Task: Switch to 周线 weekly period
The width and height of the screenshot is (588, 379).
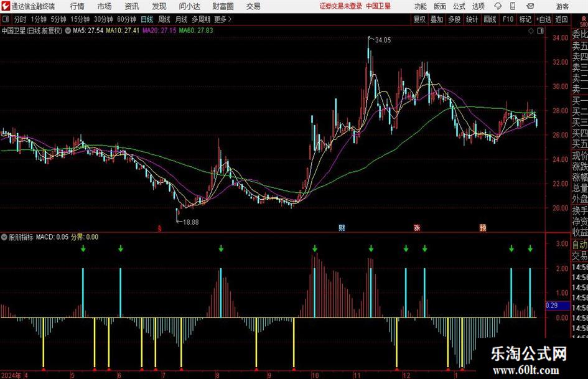Action: (x=164, y=19)
